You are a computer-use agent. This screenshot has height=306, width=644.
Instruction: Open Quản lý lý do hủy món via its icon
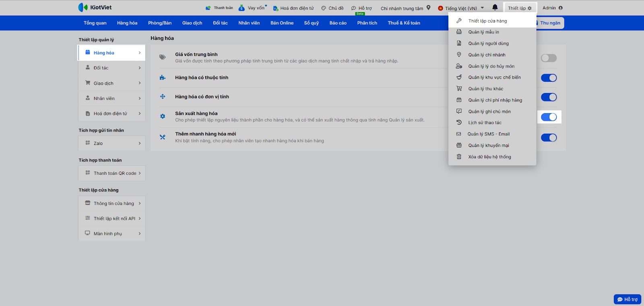click(459, 66)
